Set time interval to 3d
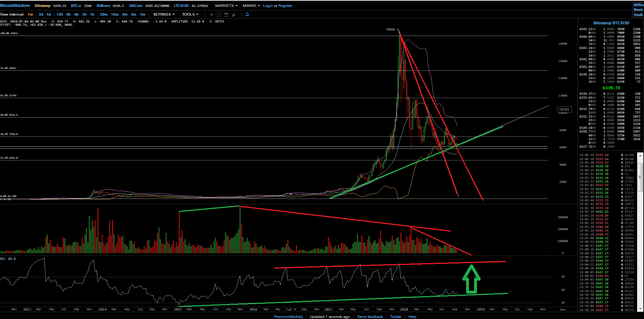644x319 pixels. coord(41,15)
